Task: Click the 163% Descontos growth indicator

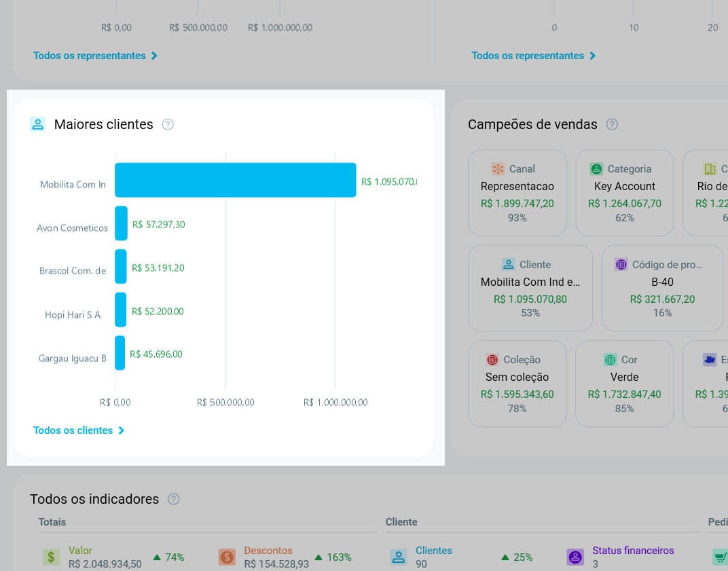Action: [333, 557]
